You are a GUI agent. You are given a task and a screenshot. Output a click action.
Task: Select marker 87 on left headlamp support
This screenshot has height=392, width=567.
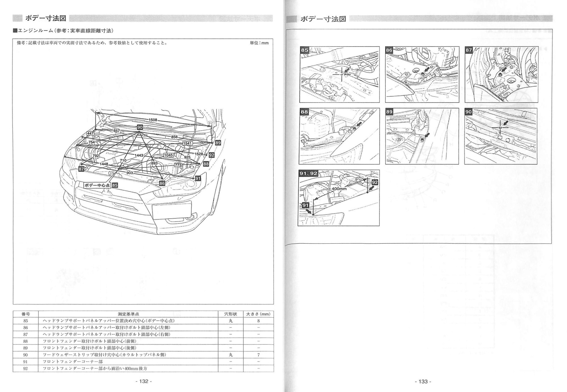pyautogui.click(x=82, y=169)
